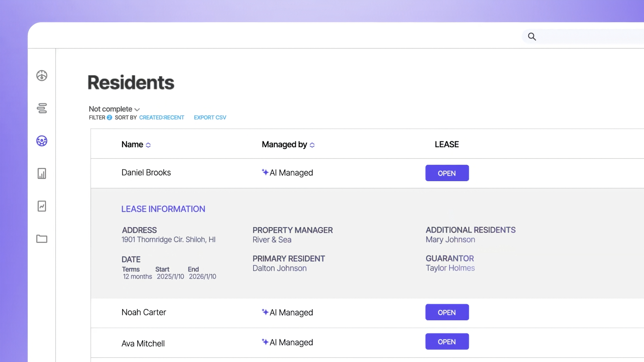
Task: Change sort order via CREATED:RECENT link
Action: (x=162, y=117)
